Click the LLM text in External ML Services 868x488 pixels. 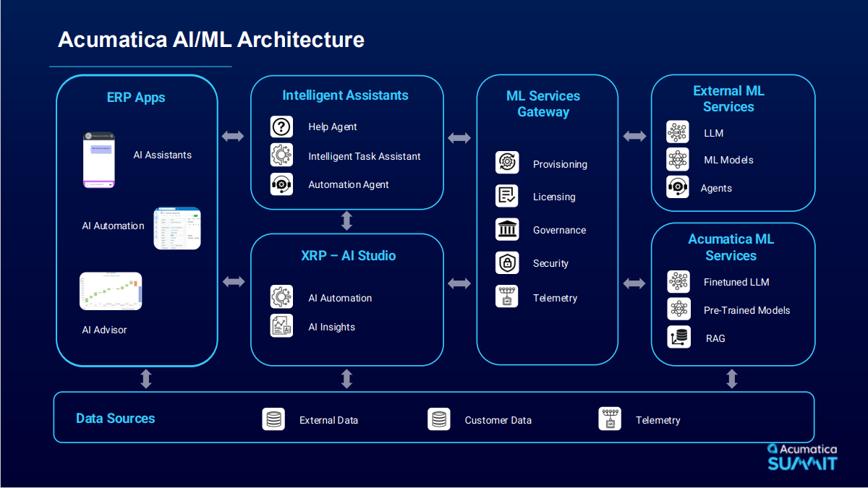click(713, 133)
